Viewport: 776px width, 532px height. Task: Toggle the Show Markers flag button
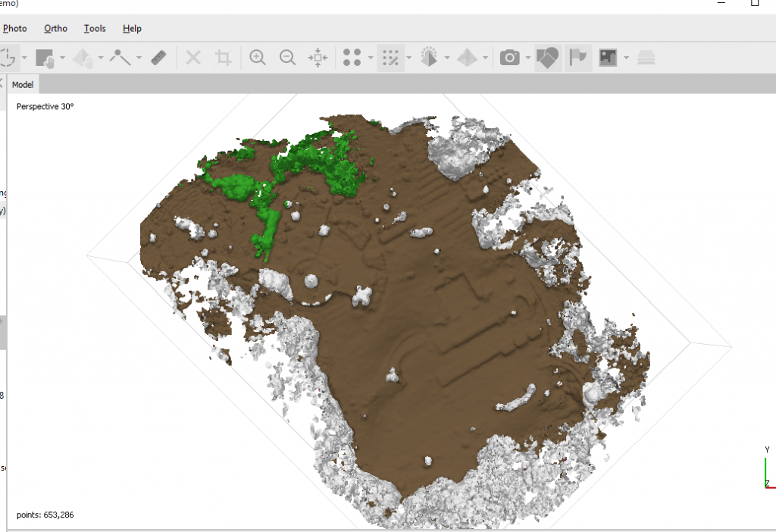pos(579,58)
